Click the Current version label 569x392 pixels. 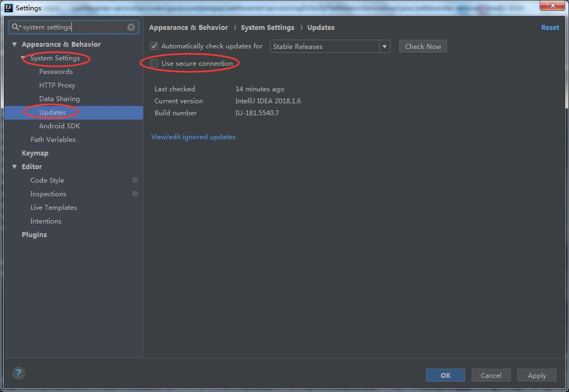click(178, 101)
